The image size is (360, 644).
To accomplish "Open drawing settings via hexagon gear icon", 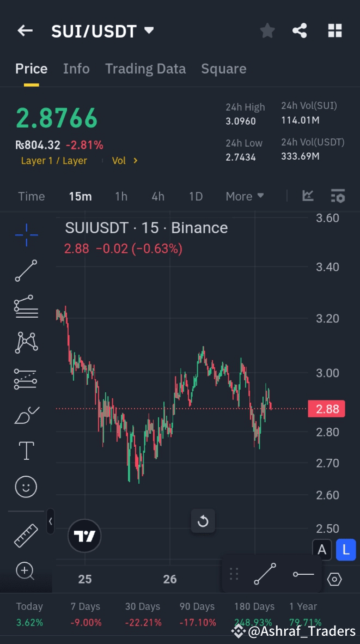I will [334, 580].
